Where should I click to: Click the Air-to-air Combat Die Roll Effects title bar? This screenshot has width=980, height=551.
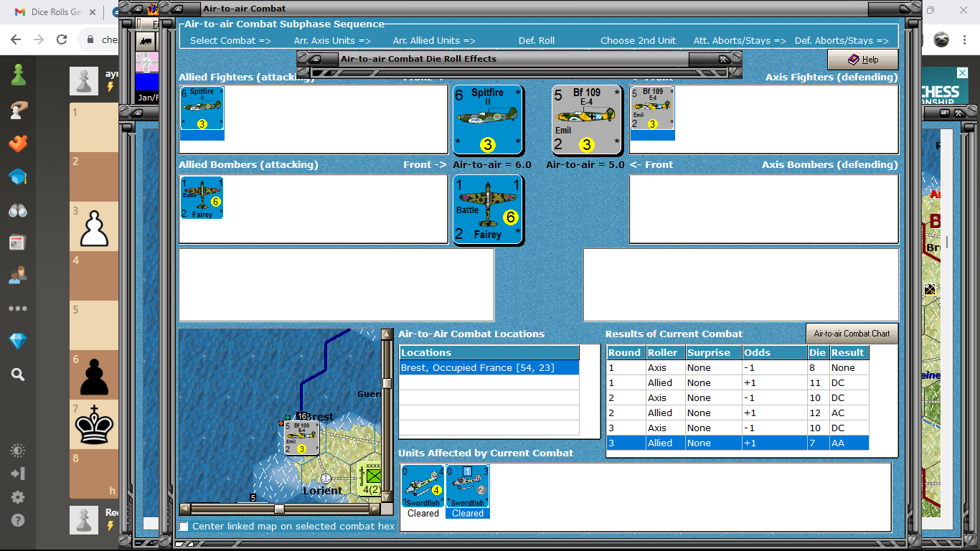[519, 59]
